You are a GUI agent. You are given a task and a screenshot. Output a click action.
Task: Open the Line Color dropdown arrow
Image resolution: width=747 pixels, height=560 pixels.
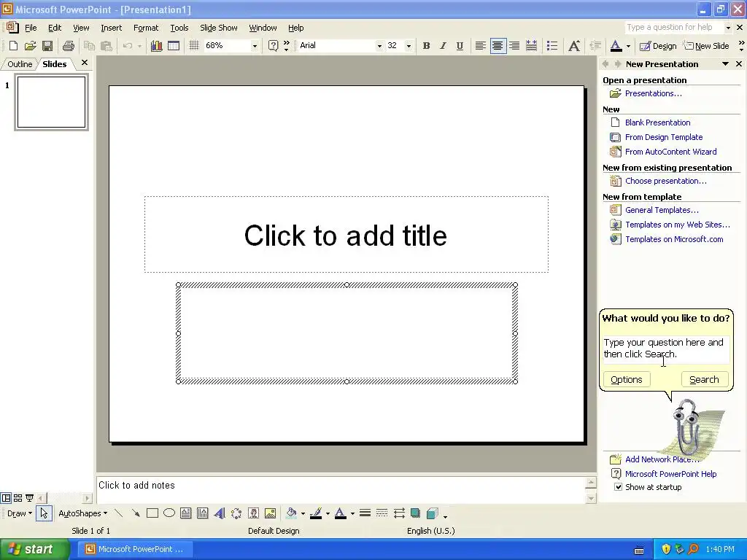(328, 514)
